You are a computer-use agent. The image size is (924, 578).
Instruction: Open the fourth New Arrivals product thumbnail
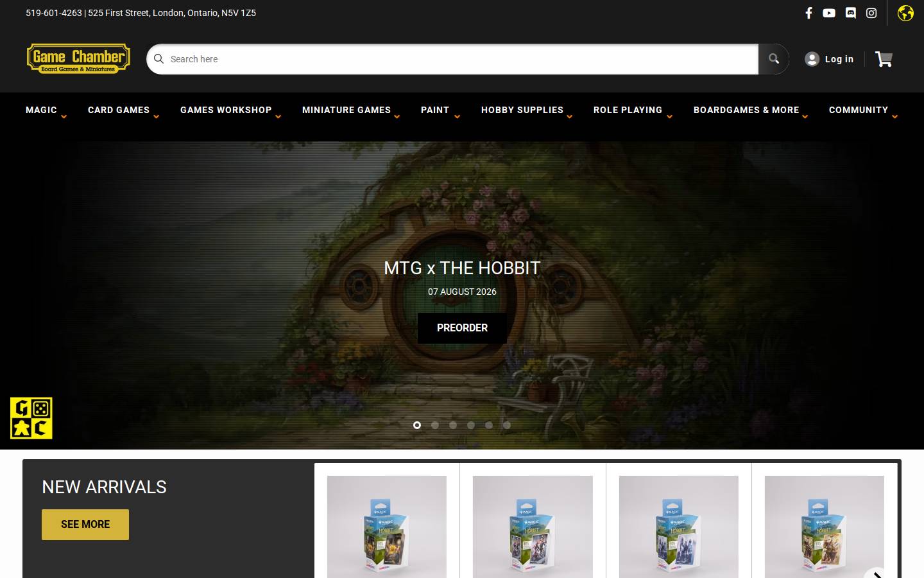click(825, 527)
